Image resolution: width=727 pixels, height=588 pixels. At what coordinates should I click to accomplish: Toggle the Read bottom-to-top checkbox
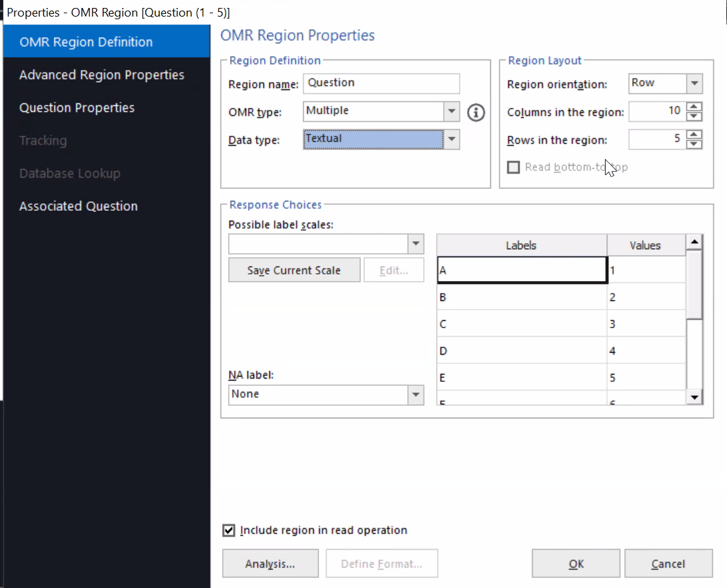point(513,167)
